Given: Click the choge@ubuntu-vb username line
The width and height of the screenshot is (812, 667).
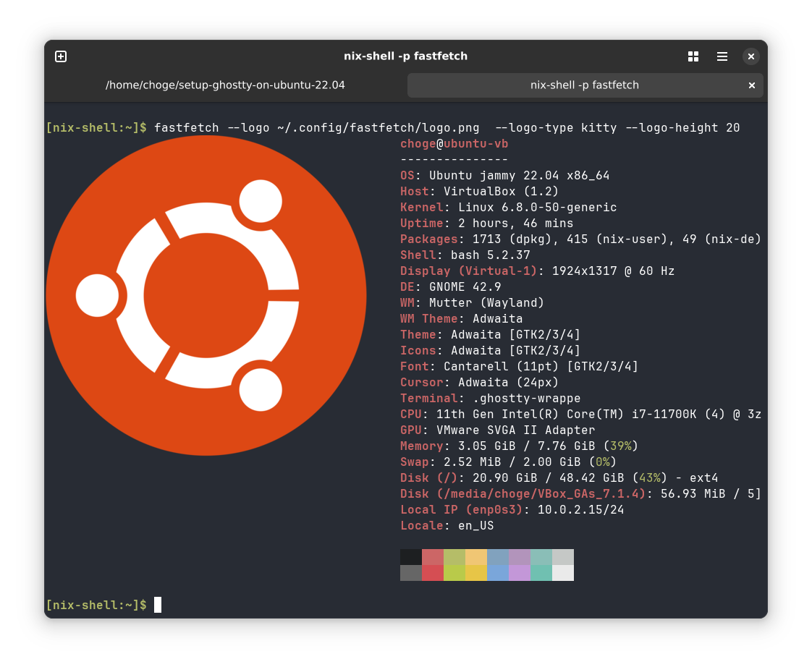Looking at the screenshot, I should coord(453,143).
